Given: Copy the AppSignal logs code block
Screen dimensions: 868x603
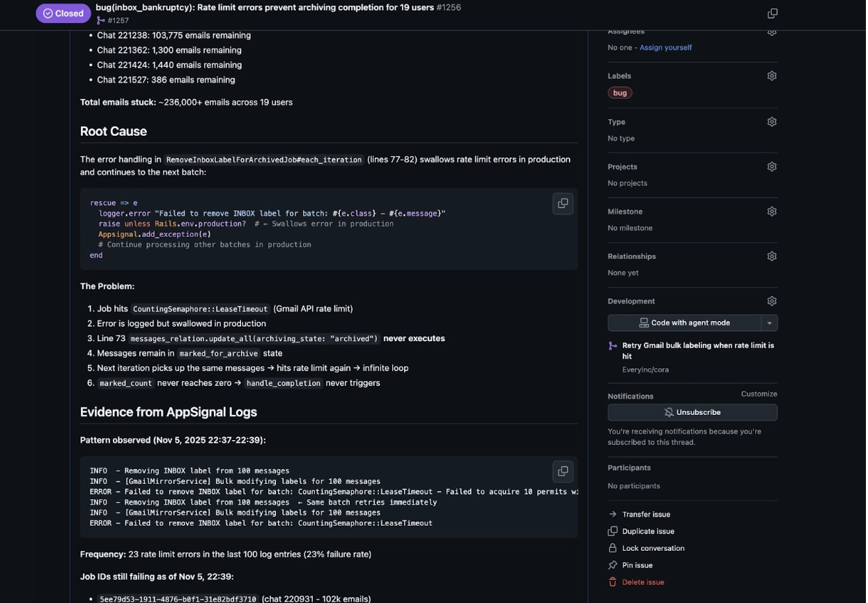Looking at the screenshot, I should tap(563, 471).
